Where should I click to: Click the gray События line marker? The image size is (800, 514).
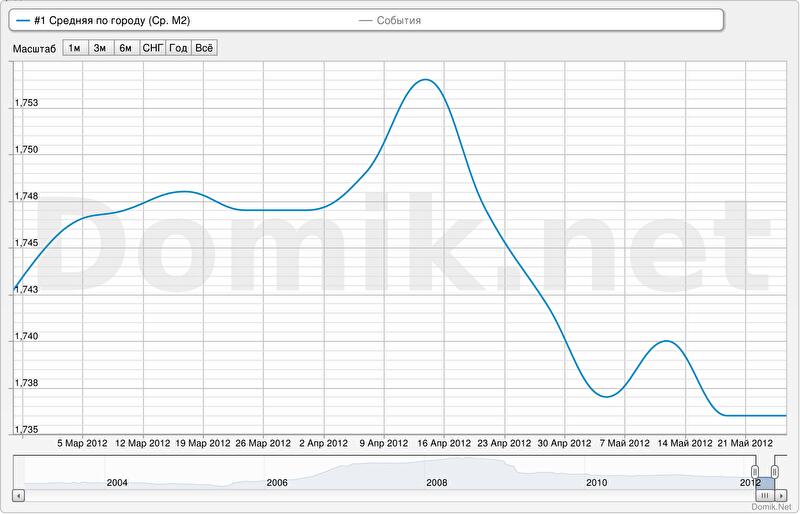click(x=365, y=20)
